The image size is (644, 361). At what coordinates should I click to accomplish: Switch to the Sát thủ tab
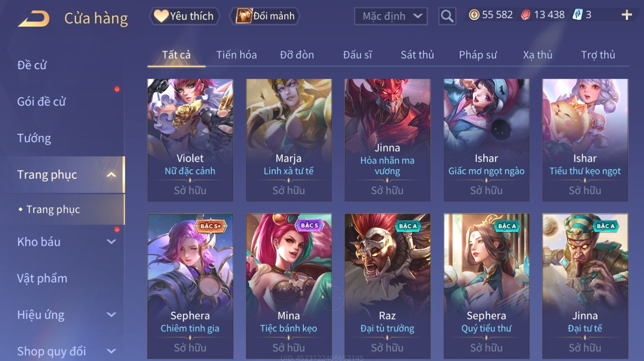click(417, 55)
